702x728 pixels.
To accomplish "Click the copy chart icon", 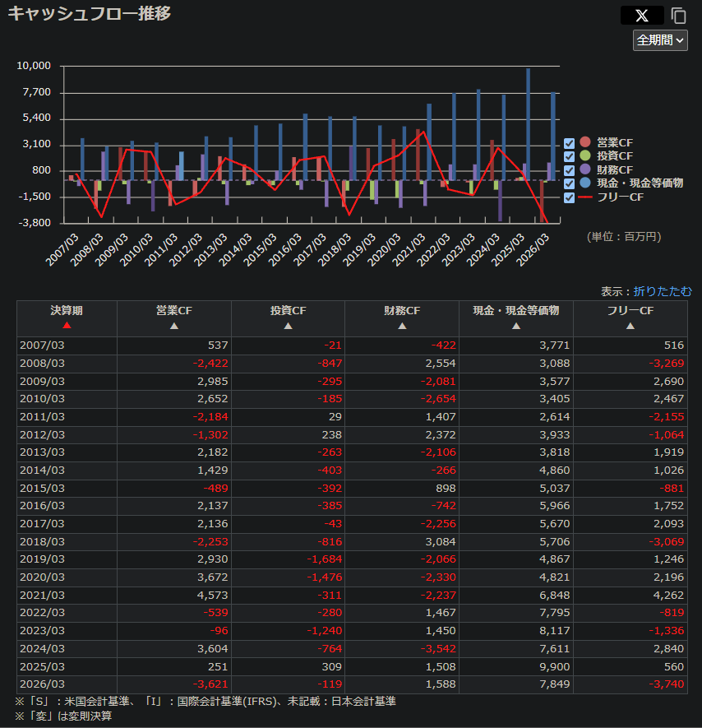I will [x=678, y=16].
